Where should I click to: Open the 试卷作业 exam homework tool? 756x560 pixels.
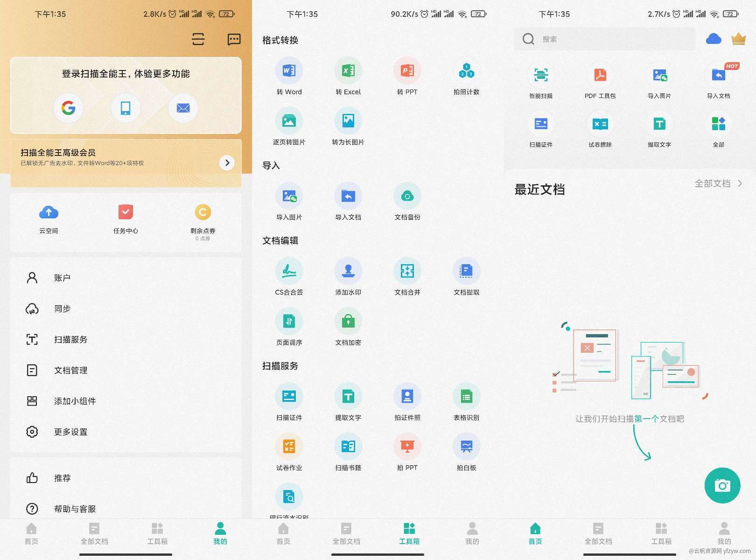pyautogui.click(x=289, y=452)
